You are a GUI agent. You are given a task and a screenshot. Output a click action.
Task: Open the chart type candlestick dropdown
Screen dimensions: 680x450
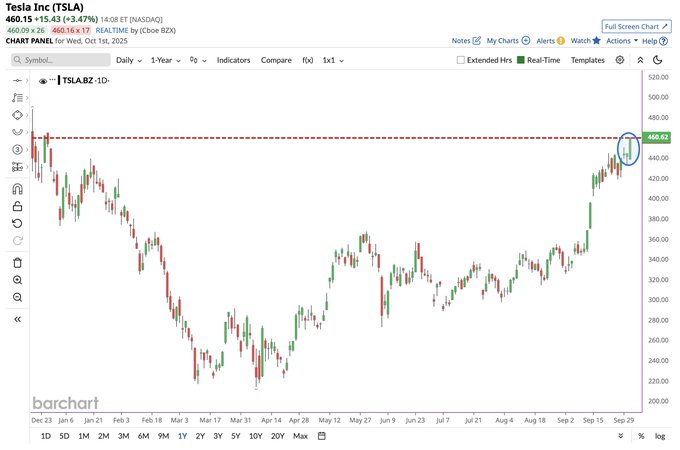tap(198, 60)
